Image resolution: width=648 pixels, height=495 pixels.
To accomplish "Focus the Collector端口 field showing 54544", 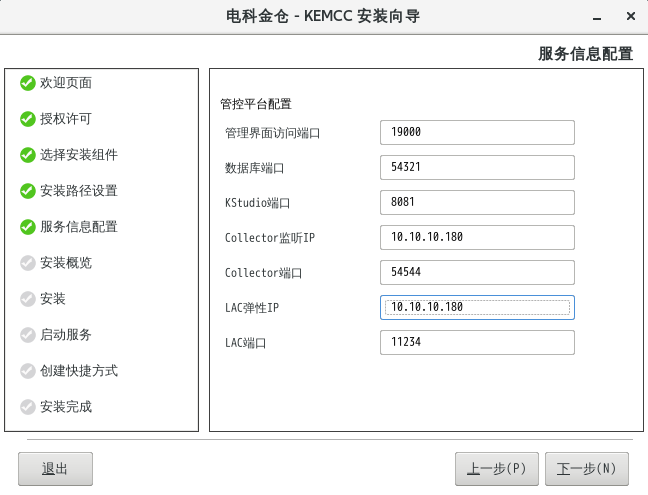I will [x=477, y=272].
